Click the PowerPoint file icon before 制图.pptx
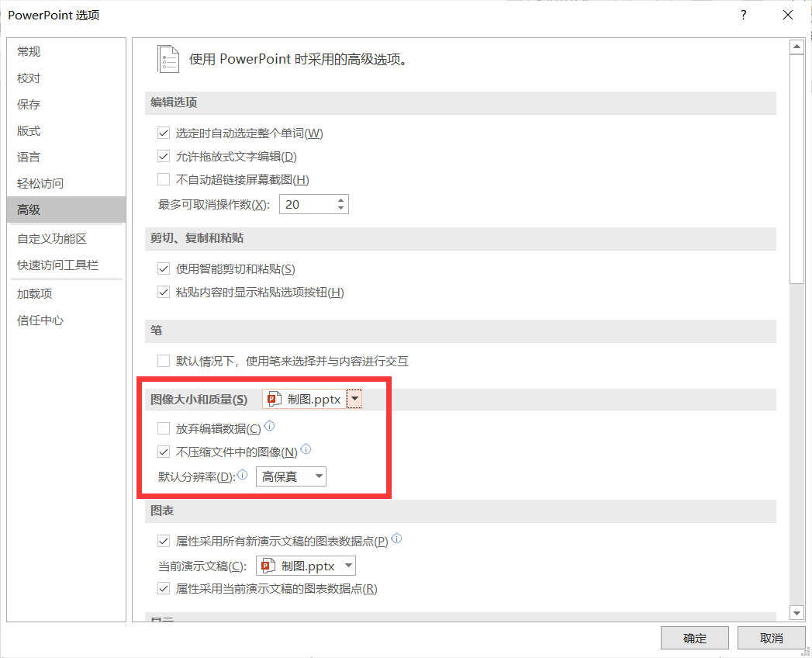 pyautogui.click(x=272, y=398)
